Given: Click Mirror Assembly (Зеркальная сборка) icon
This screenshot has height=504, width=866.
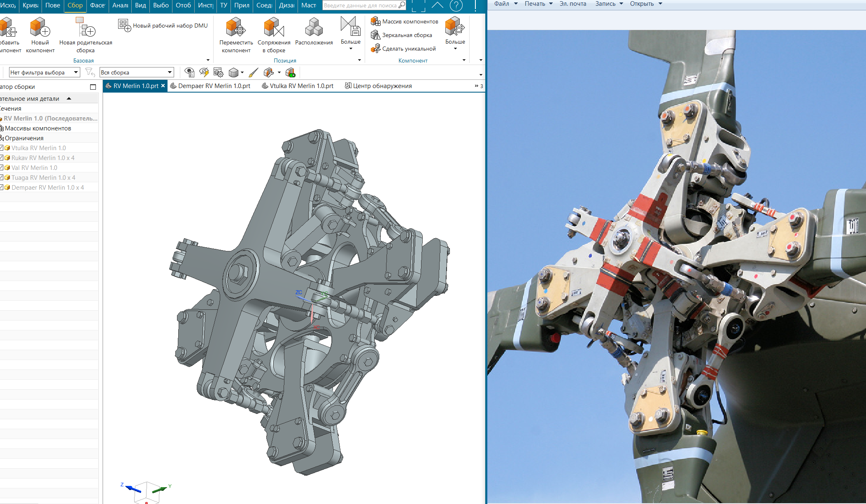Looking at the screenshot, I should coord(375,35).
